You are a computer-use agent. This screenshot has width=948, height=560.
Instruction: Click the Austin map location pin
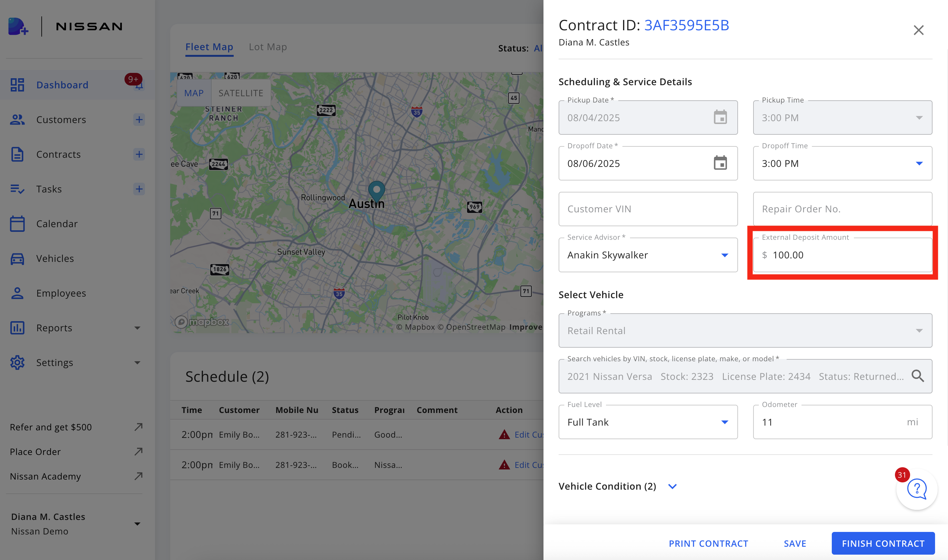click(x=376, y=191)
